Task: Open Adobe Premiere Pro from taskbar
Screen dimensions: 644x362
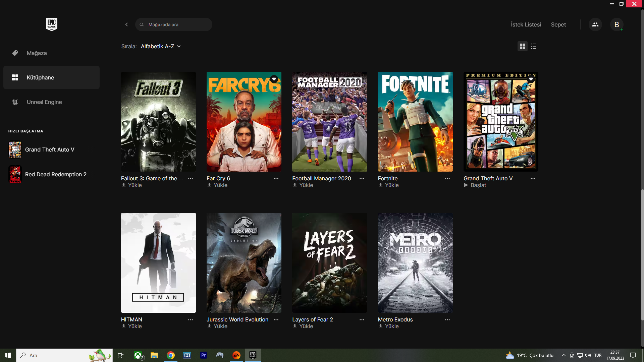Action: [203, 355]
